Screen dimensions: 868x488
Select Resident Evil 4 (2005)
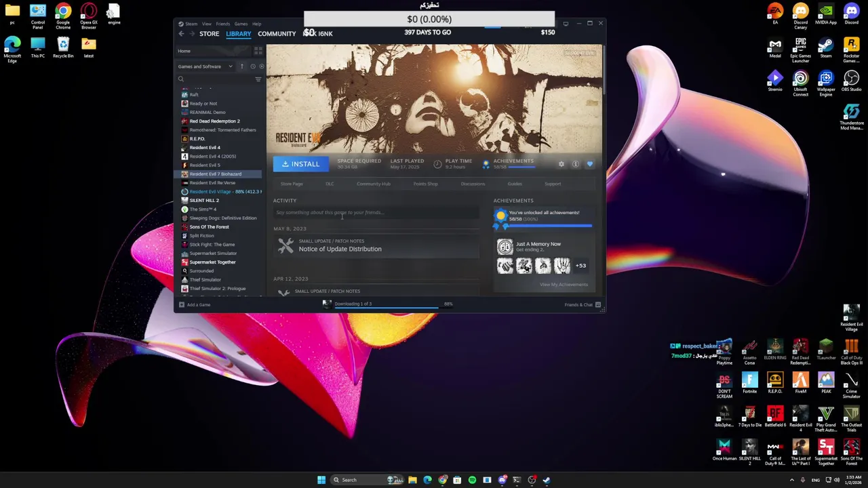pos(212,157)
